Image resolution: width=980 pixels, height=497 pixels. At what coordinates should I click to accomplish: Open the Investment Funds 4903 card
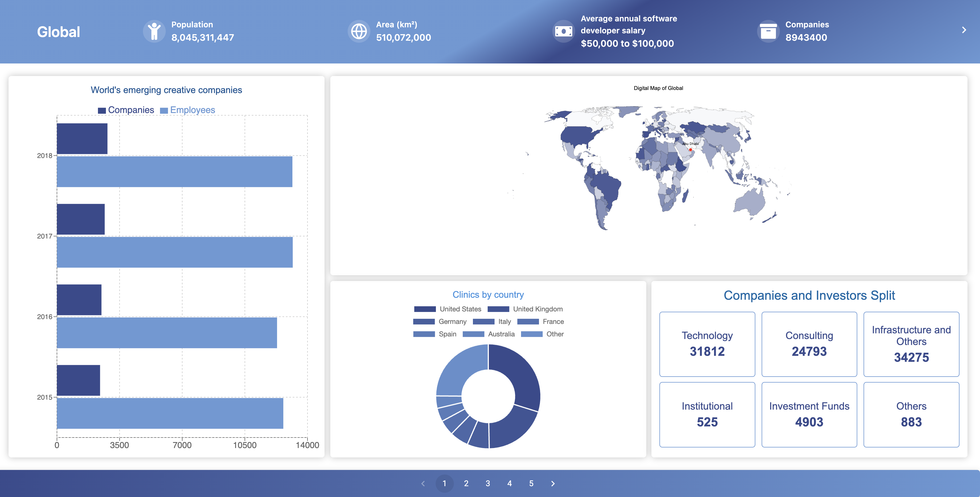809,414
